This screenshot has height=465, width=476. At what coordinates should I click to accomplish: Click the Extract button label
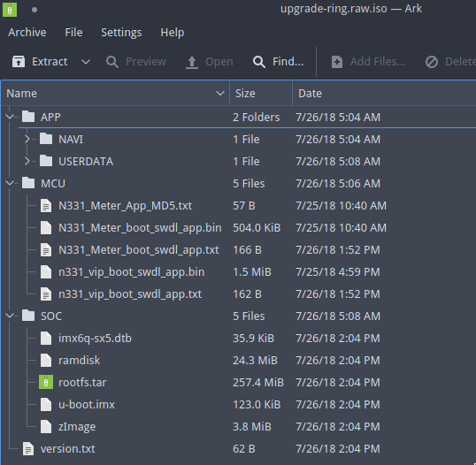[x=50, y=62]
